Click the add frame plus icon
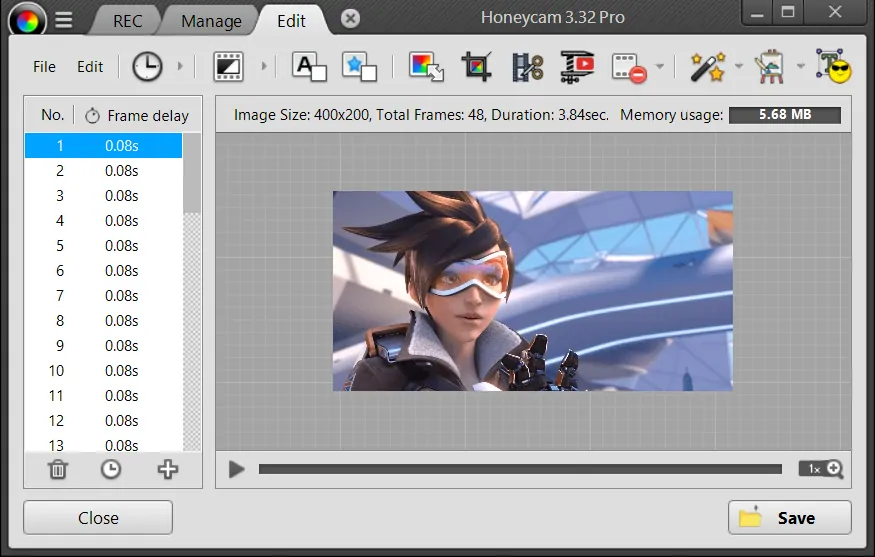The height and width of the screenshot is (557, 875). (168, 469)
